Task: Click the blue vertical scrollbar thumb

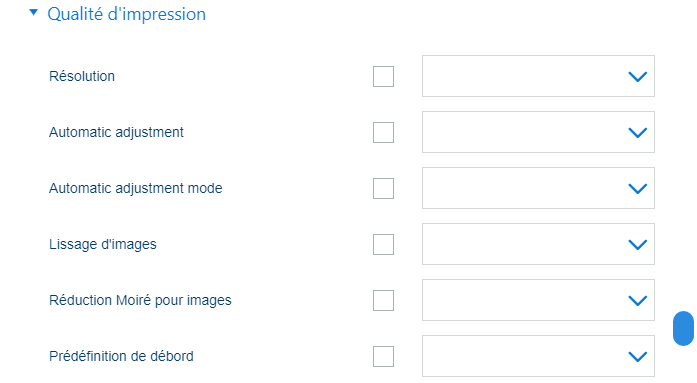Action: tap(683, 328)
